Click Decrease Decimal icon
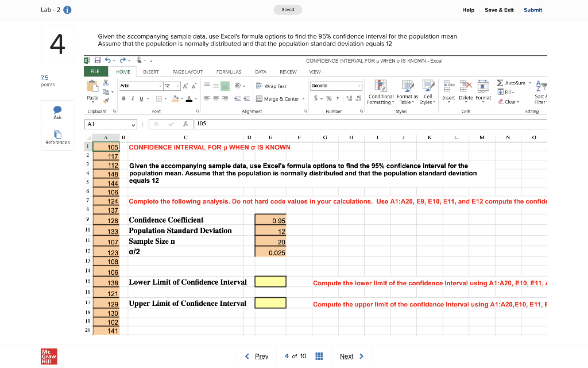 coord(358,99)
